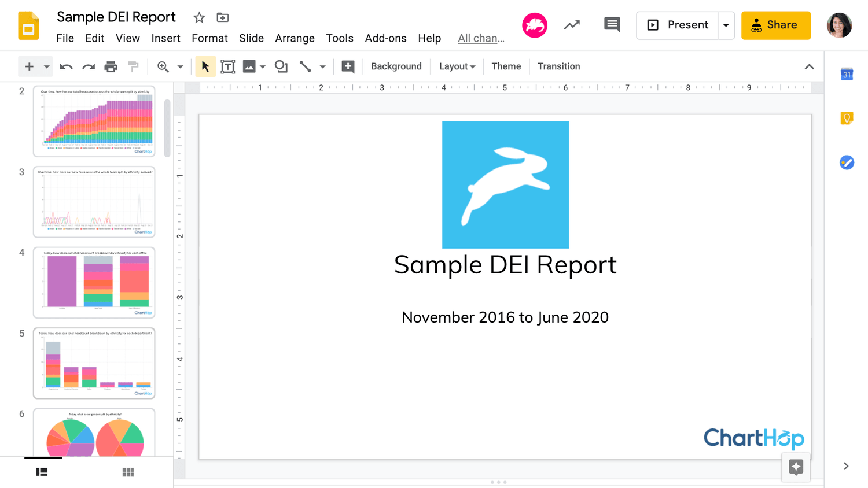Open Google Calendar from the side panel

tap(847, 73)
